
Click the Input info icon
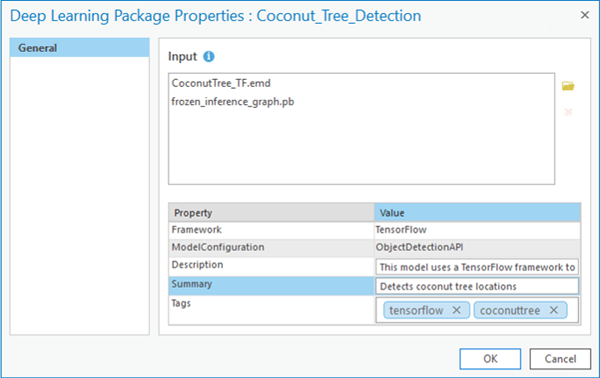209,57
